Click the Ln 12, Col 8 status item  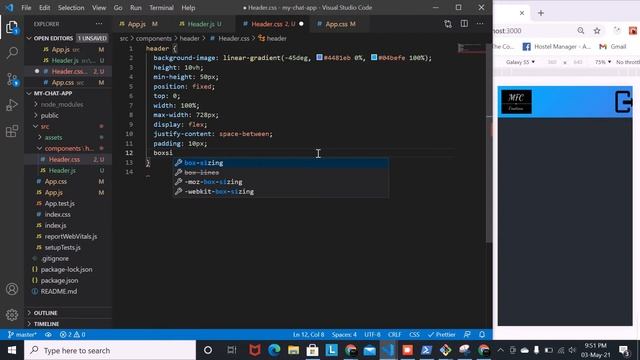point(308,334)
